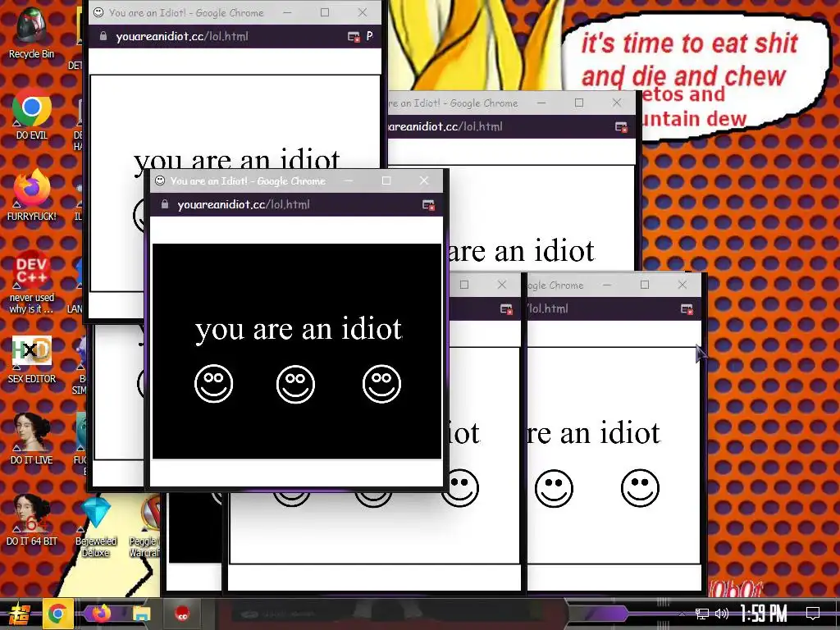Click the right smiley in the lower-right window
840x630 pixels.
point(640,488)
